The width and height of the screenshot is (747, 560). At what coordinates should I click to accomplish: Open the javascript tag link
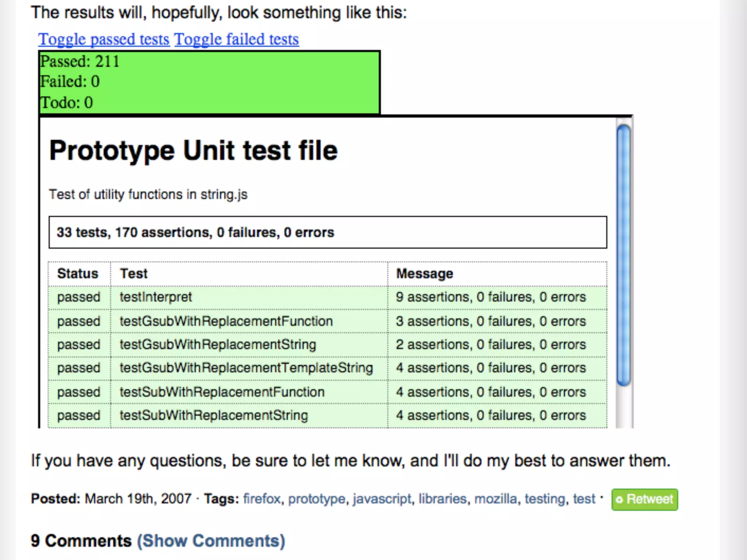pos(382,498)
